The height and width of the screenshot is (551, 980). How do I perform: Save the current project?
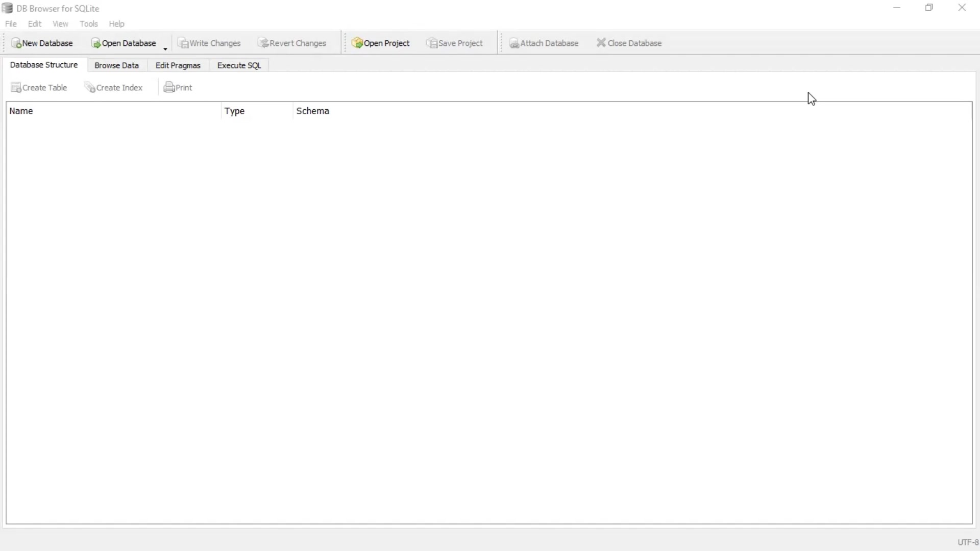[x=455, y=43]
